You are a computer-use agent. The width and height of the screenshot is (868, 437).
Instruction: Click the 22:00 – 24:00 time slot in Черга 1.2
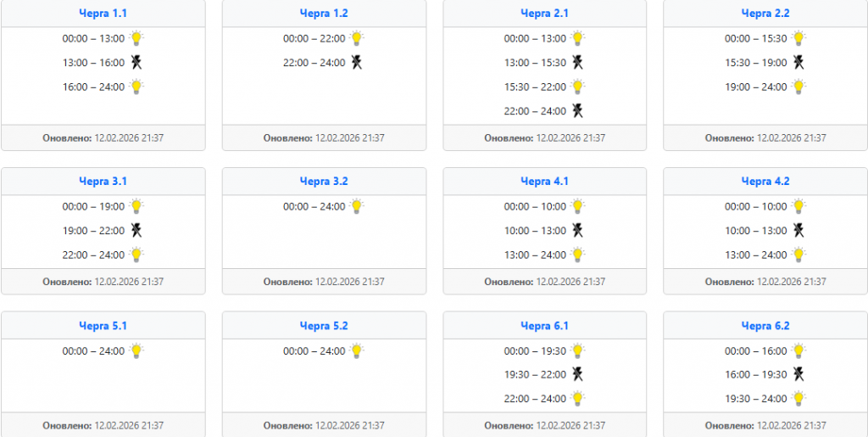[314, 63]
